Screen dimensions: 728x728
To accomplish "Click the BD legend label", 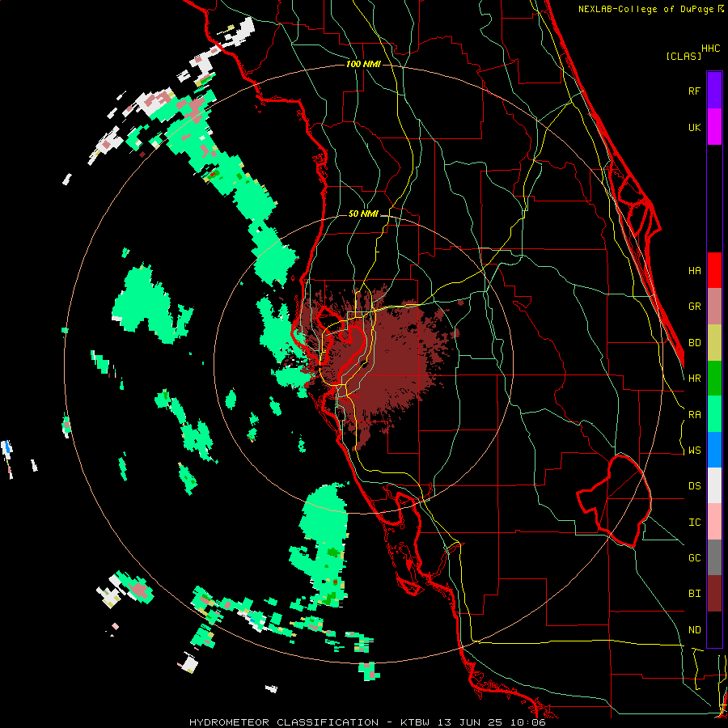I will point(695,343).
